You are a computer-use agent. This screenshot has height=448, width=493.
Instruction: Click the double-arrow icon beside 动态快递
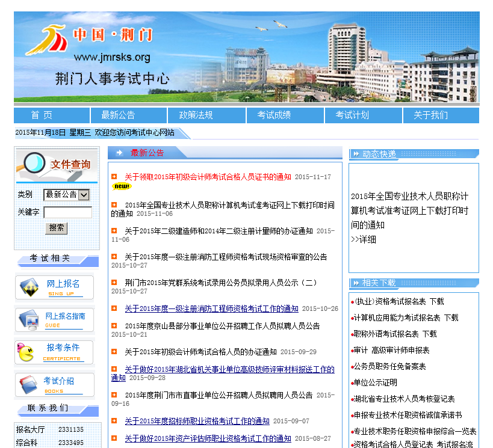coord(356,154)
